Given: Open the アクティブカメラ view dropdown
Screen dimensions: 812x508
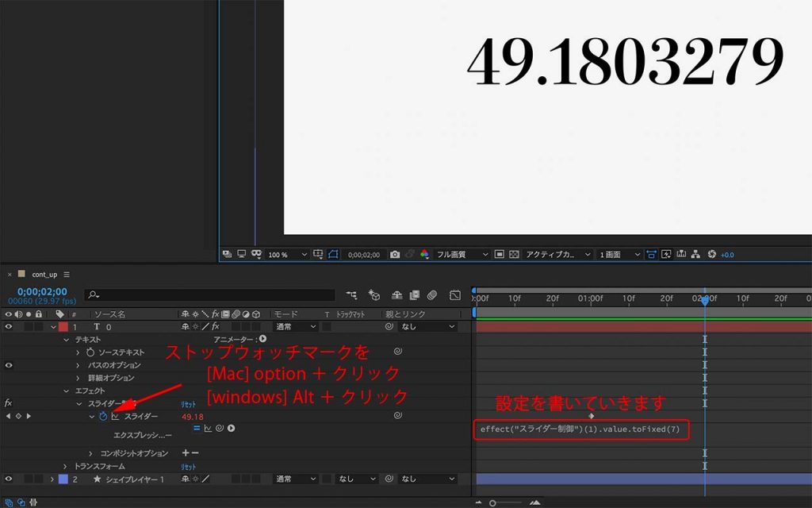Looking at the screenshot, I should tap(557, 255).
